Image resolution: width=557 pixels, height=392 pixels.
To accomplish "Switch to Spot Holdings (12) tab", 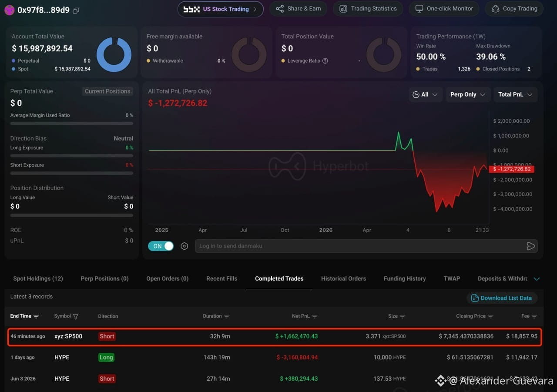I will click(x=38, y=278).
